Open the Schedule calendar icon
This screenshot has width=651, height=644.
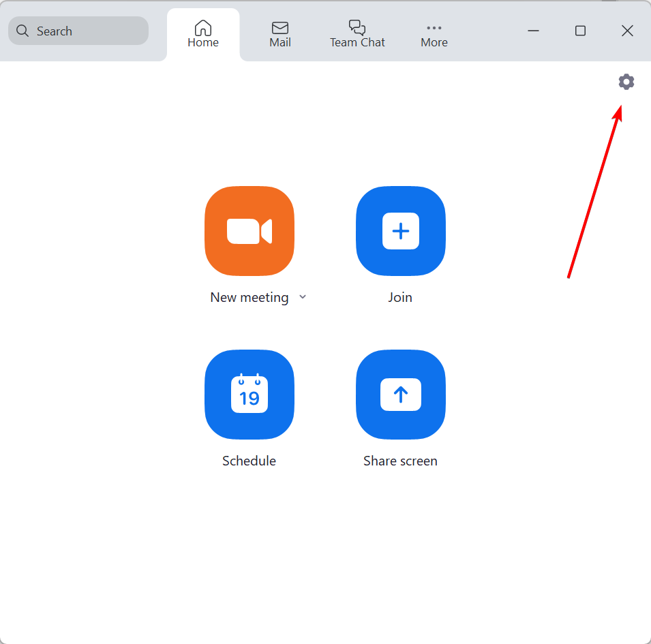coord(249,394)
